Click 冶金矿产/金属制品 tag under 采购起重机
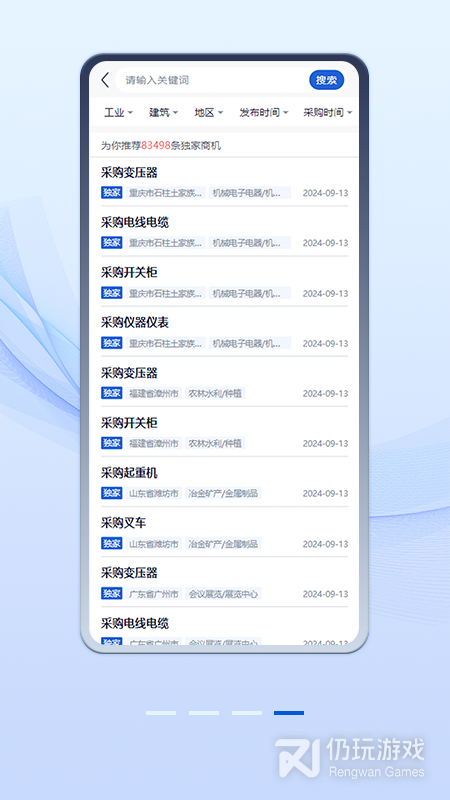The image size is (450, 800). [x=223, y=493]
